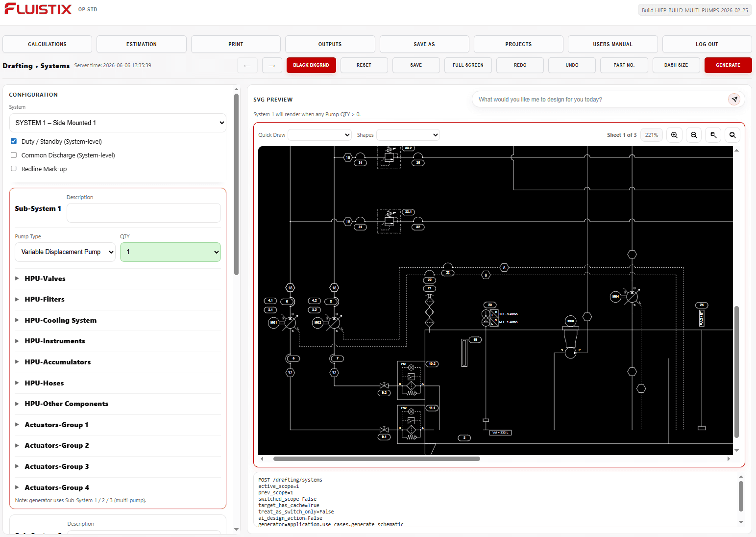
Task: Open the System selection dropdown
Action: pyautogui.click(x=118, y=123)
